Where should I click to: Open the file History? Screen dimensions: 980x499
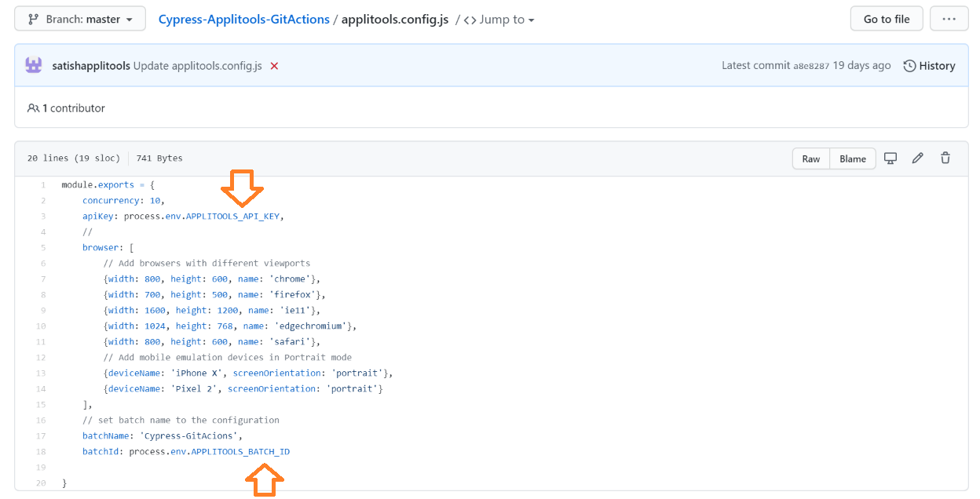pyautogui.click(x=929, y=66)
